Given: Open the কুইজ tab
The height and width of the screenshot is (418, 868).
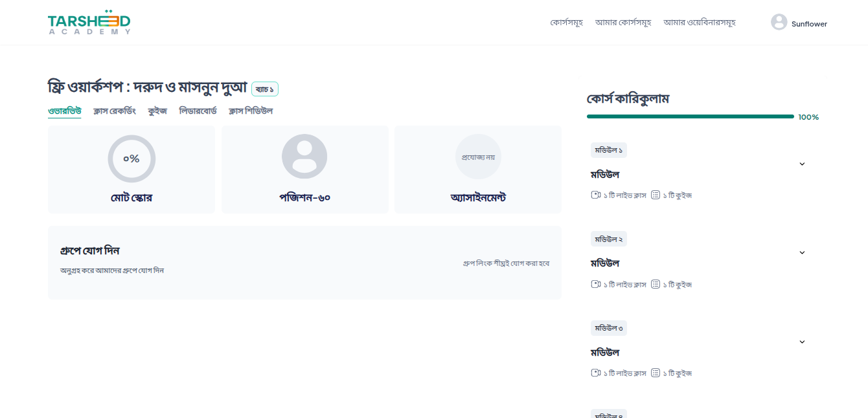Looking at the screenshot, I should [x=157, y=111].
